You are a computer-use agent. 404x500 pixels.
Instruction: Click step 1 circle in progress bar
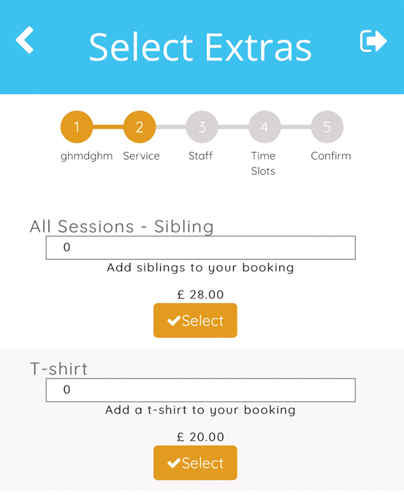[77, 127]
